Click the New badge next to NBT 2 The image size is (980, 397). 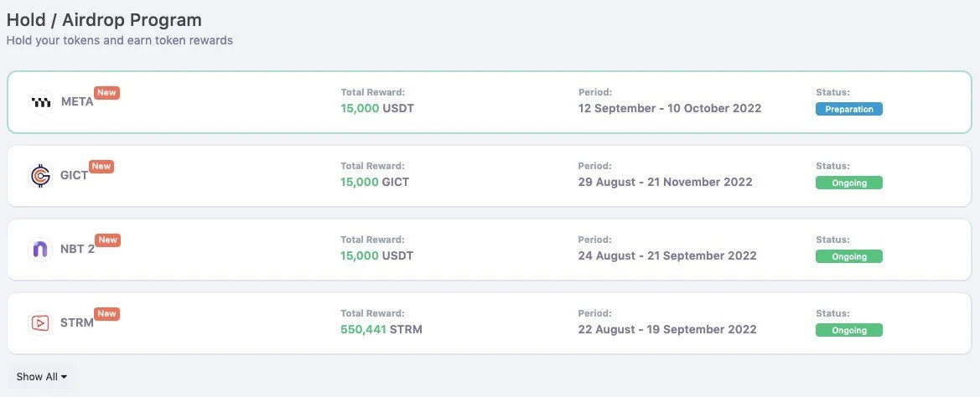tap(108, 240)
